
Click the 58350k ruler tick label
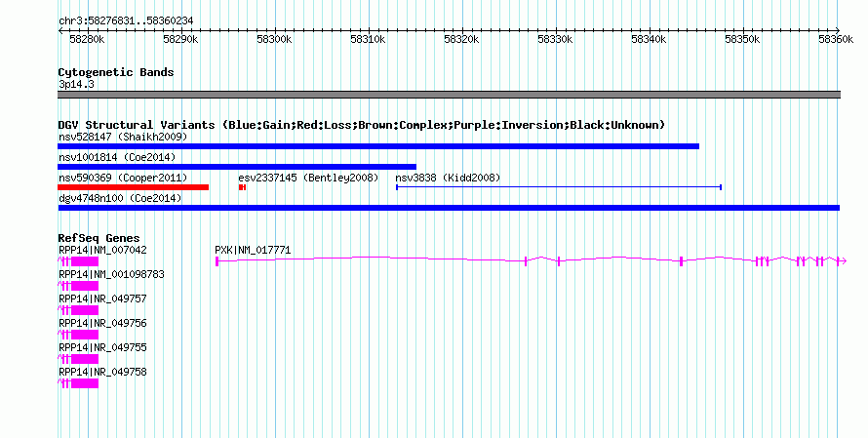coord(742,39)
